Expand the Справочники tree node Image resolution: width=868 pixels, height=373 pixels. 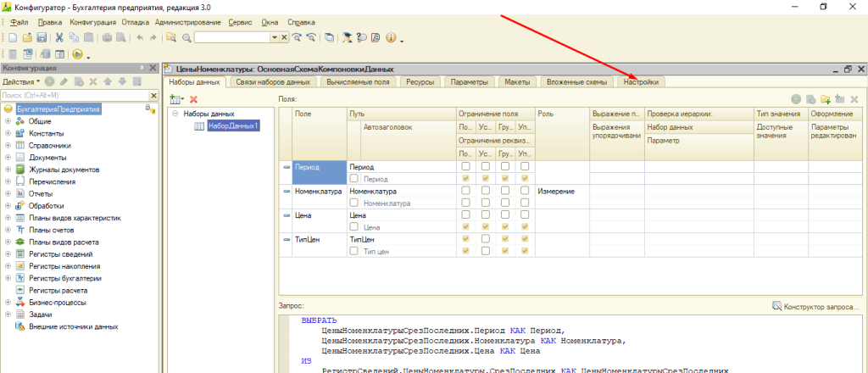coord(8,146)
